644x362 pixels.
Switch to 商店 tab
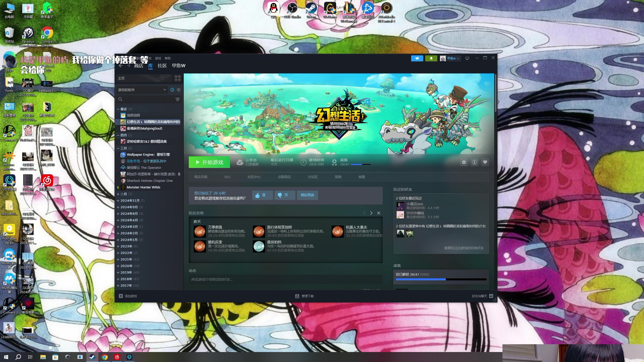click(139, 66)
